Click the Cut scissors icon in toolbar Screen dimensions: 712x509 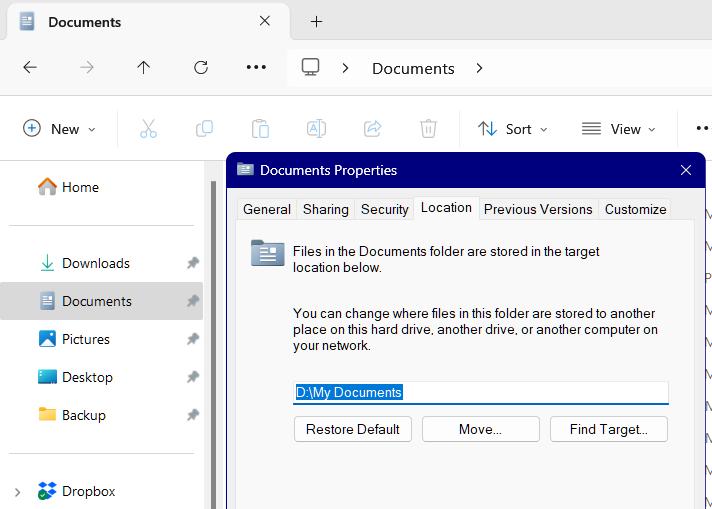(148, 129)
